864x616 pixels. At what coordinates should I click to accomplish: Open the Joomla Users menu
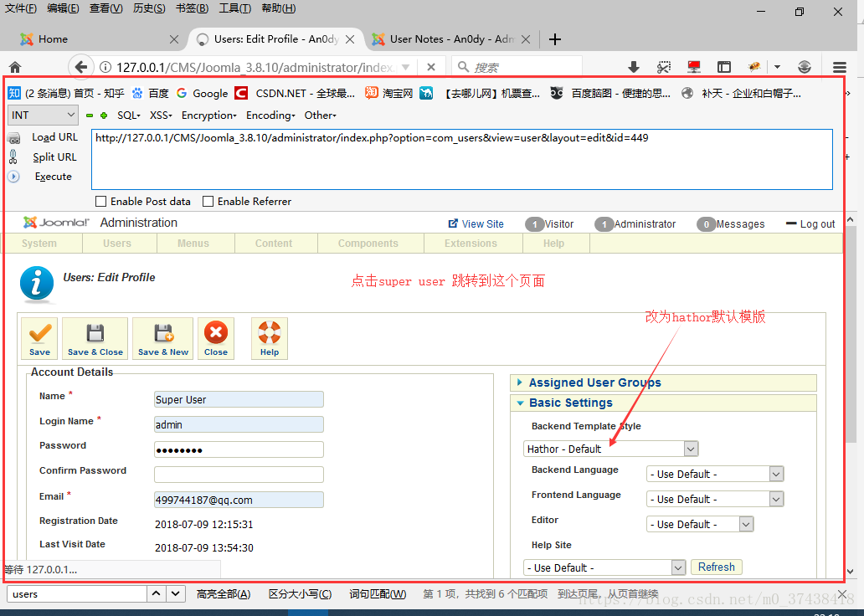pyautogui.click(x=117, y=244)
